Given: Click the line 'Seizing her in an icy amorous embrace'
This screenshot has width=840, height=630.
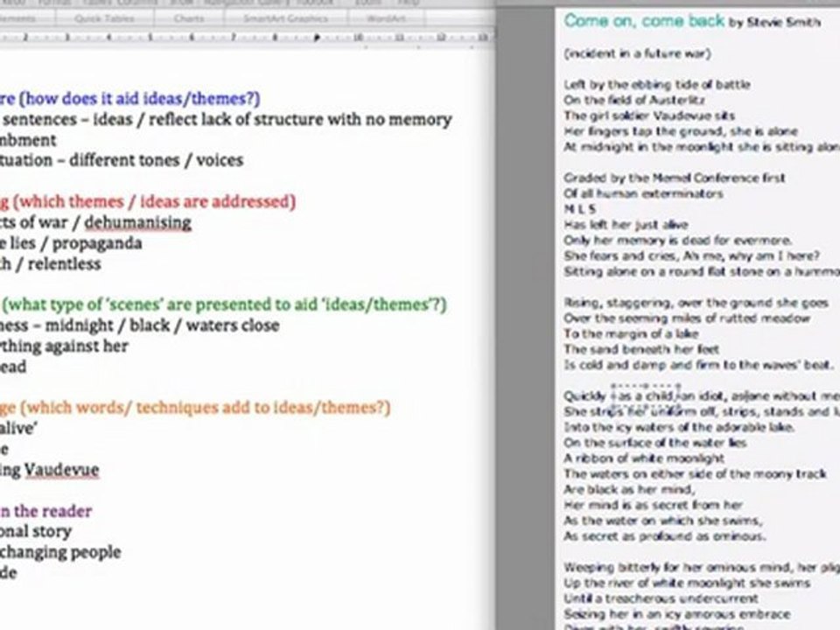Looking at the screenshot, I should click(x=677, y=614).
